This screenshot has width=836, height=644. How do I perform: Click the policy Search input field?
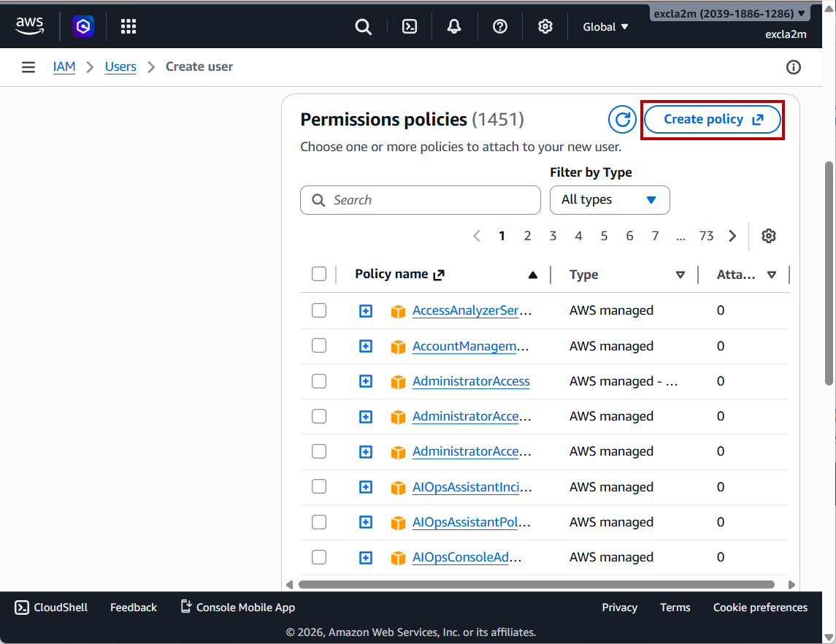click(421, 200)
